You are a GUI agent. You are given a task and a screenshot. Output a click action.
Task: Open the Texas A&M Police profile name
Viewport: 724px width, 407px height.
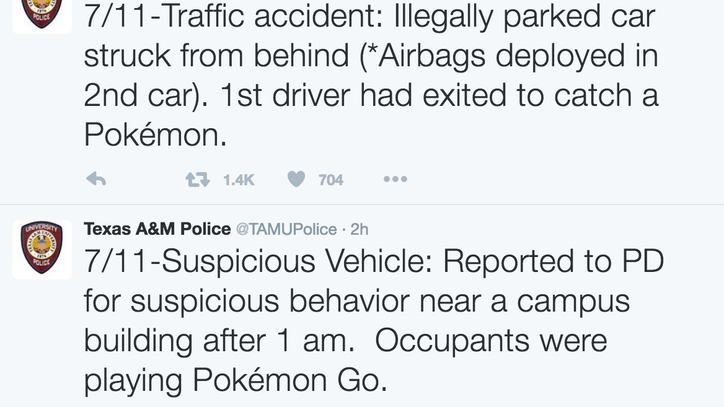[x=157, y=229]
